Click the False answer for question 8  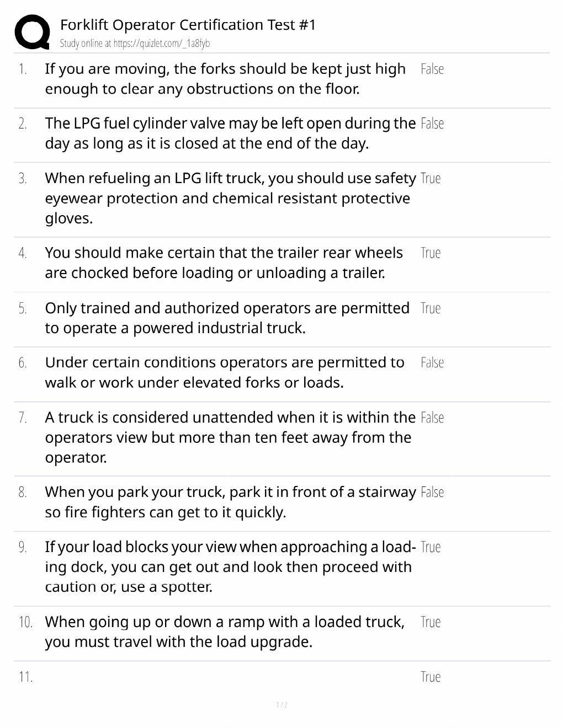tap(432, 492)
